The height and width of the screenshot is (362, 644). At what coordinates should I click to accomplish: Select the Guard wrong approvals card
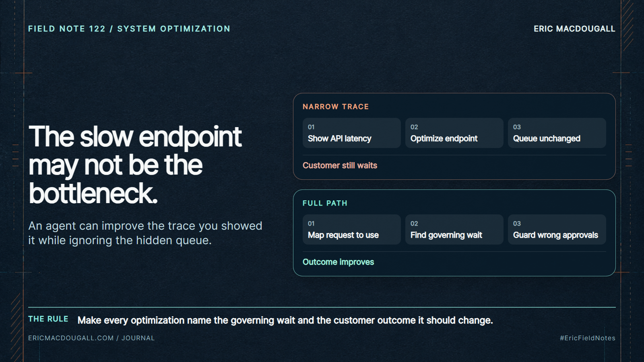[557, 229]
